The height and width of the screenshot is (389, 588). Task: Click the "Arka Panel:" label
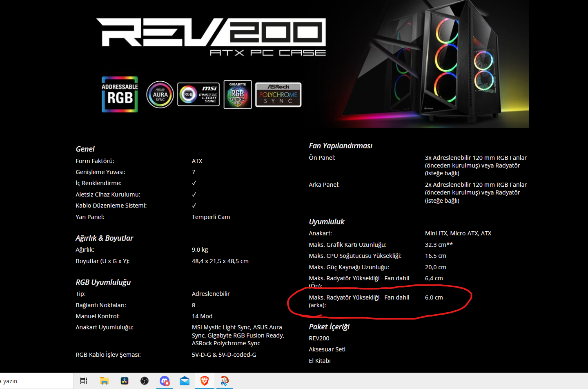pos(324,185)
